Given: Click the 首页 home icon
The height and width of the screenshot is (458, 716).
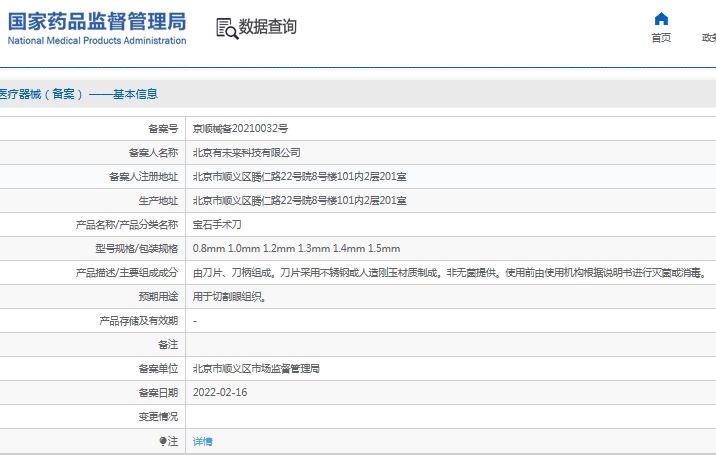Looking at the screenshot, I should 661,19.
